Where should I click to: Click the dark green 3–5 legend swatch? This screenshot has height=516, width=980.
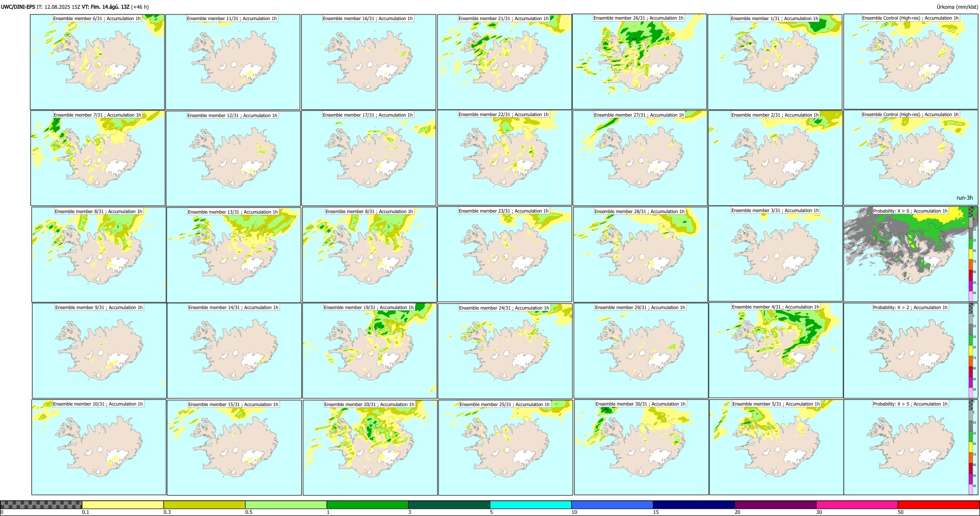[449, 505]
